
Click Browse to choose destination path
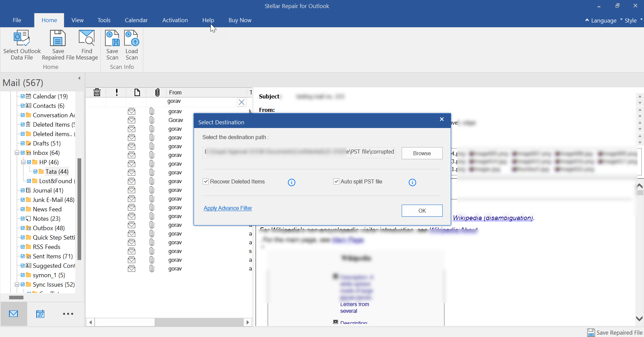422,153
